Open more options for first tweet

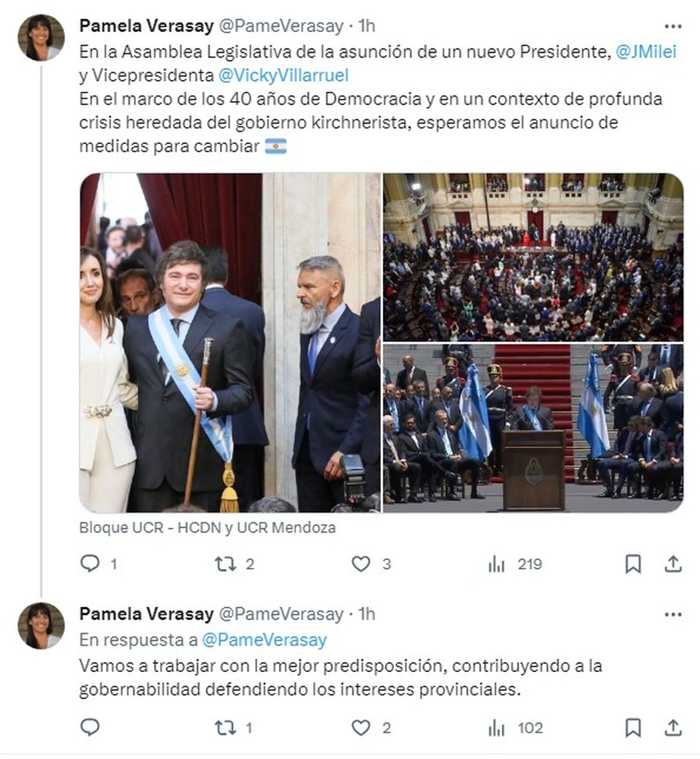[x=673, y=26]
